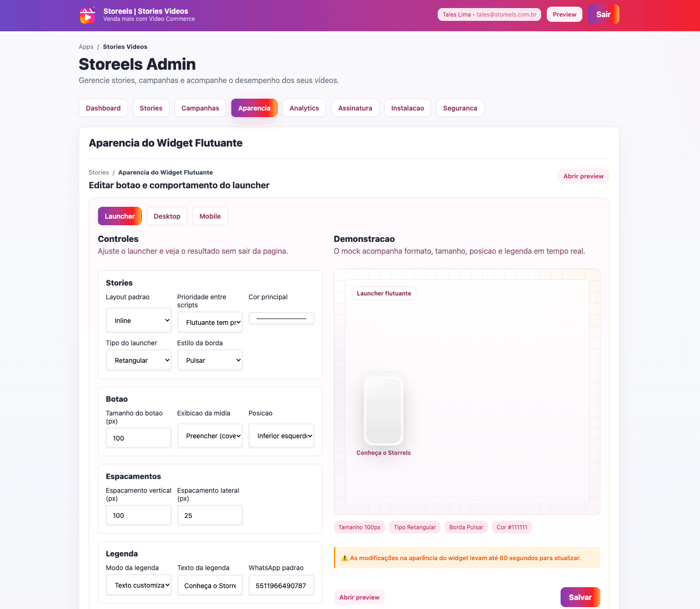The width and height of the screenshot is (700, 609).
Task: Click the Storeels logo icon in header
Action: [88, 15]
